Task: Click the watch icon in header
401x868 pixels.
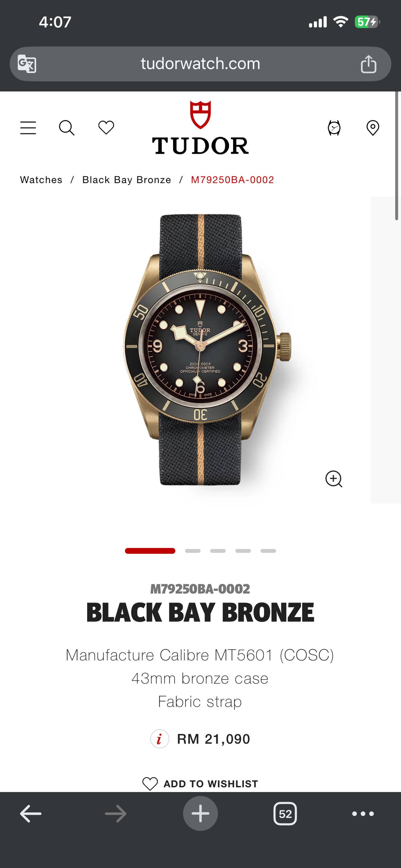Action: pyautogui.click(x=334, y=128)
